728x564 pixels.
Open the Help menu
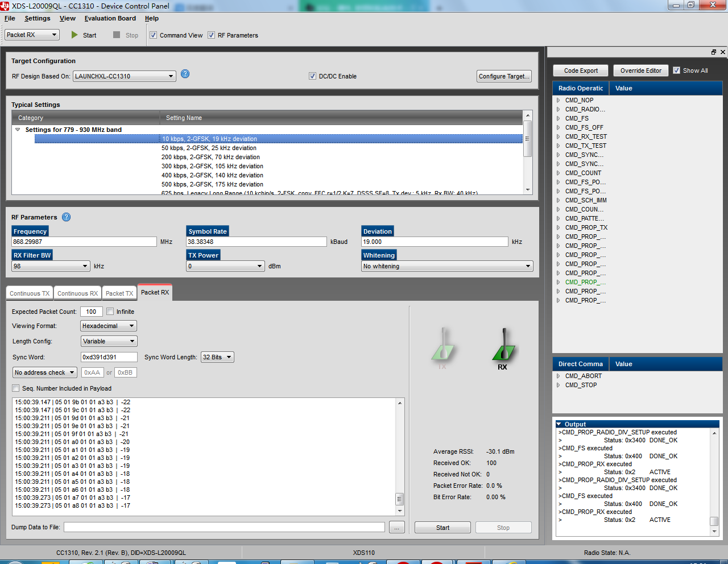(x=152, y=18)
